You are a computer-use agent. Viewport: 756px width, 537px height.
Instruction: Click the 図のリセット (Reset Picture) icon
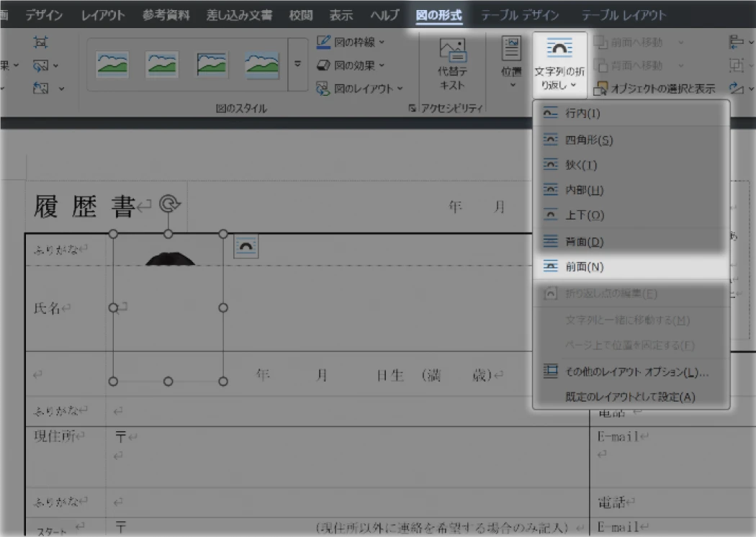[40, 88]
